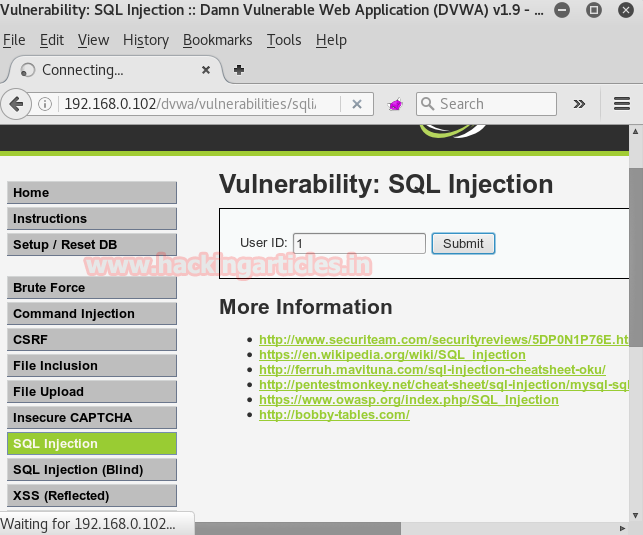Open the View menu
The width and height of the screenshot is (643, 535).
pos(93,40)
